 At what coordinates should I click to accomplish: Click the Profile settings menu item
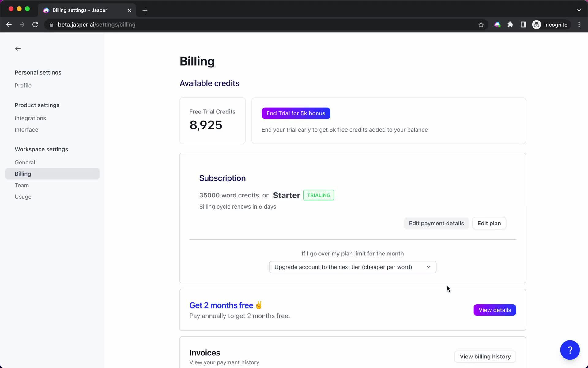[x=23, y=85]
